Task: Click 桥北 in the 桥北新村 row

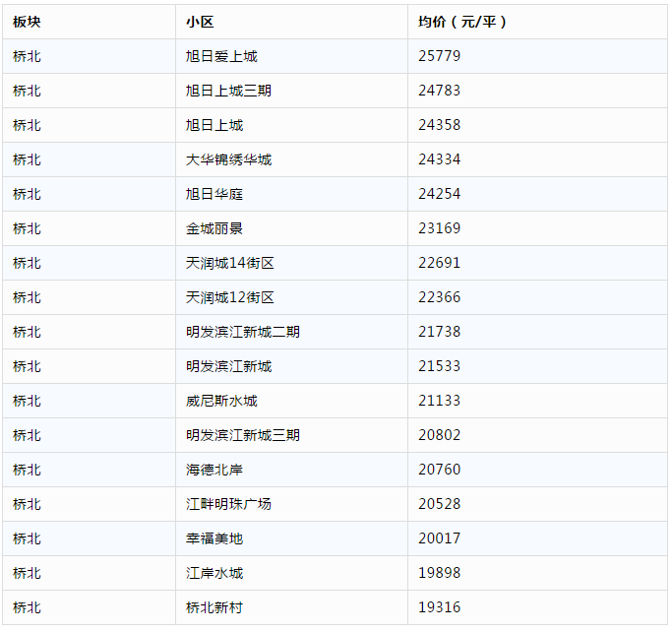Action: pos(27,607)
